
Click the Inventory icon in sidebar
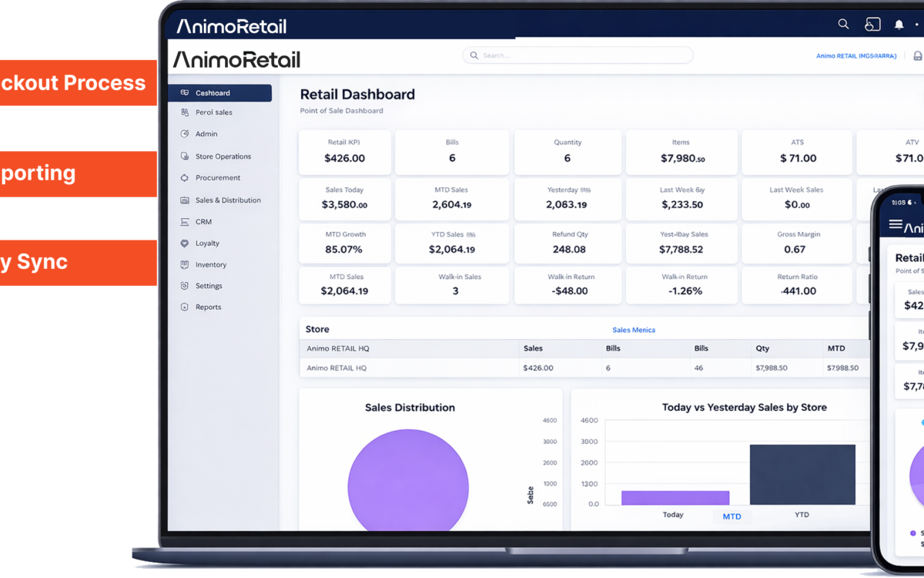184,264
